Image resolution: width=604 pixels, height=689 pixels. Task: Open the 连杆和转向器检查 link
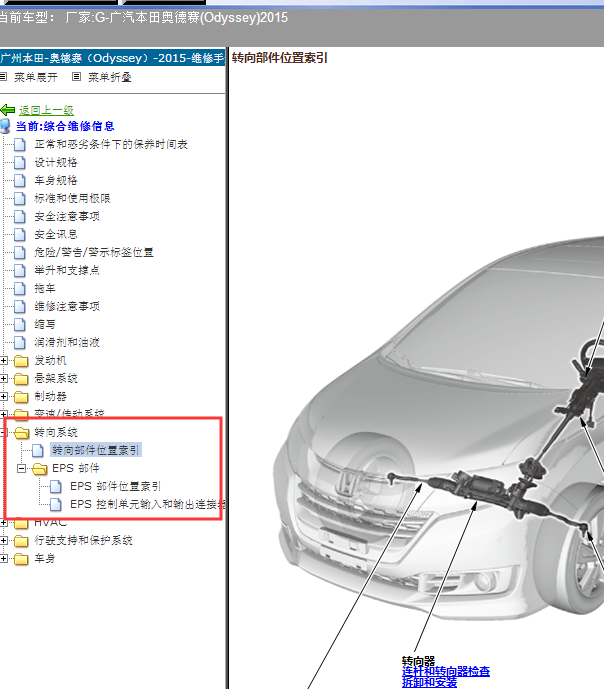click(x=446, y=671)
